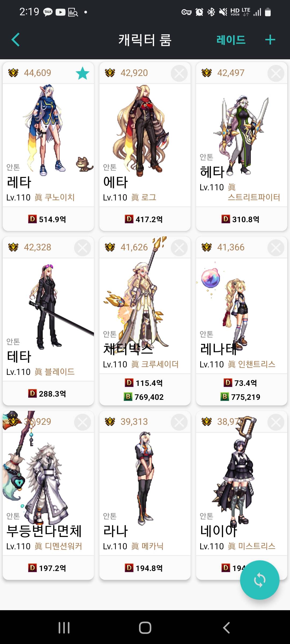Tap the back arrow in header
The height and width of the screenshot is (644, 290).
(16, 40)
